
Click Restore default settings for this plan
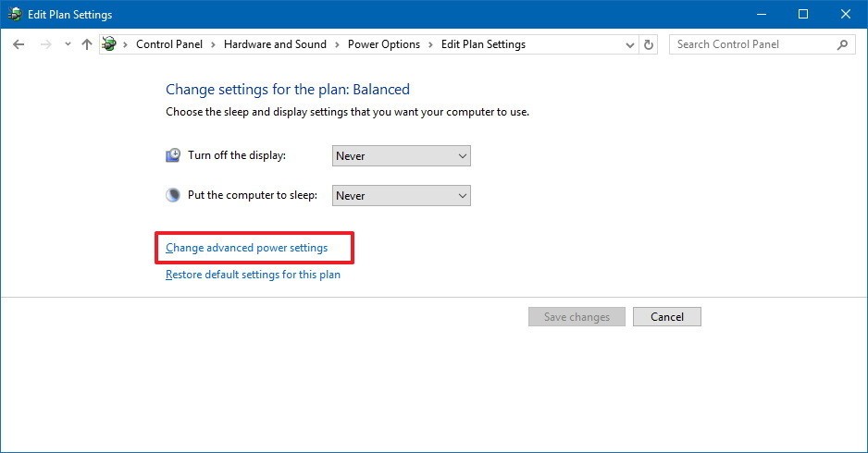[x=253, y=275]
